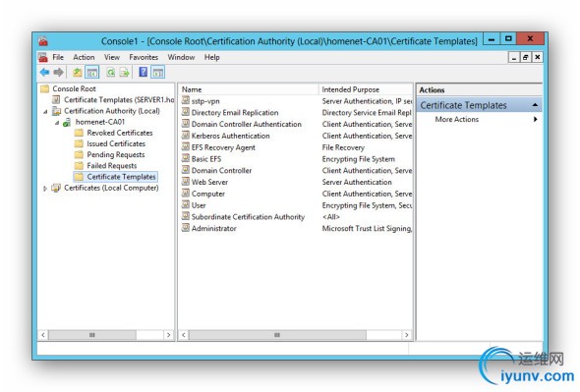The image size is (580, 392).
Task: Click the Name column header
Action: (x=248, y=89)
